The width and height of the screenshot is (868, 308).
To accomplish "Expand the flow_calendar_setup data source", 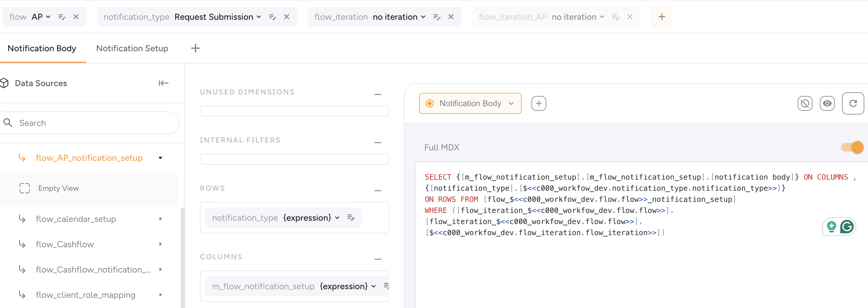I will [160, 219].
